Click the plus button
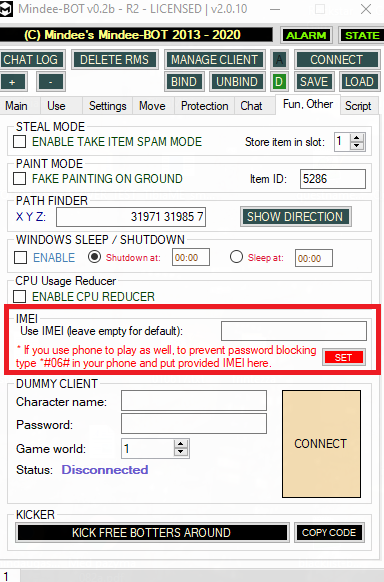 12,82
